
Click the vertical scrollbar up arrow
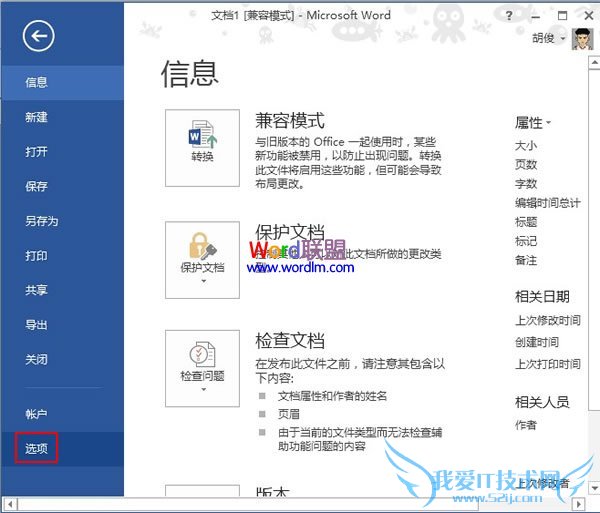[x=594, y=63]
